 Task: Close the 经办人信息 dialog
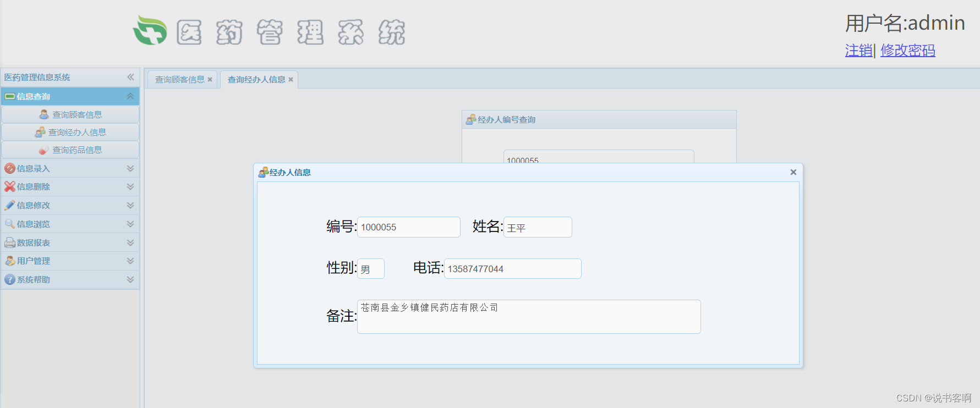click(x=793, y=172)
